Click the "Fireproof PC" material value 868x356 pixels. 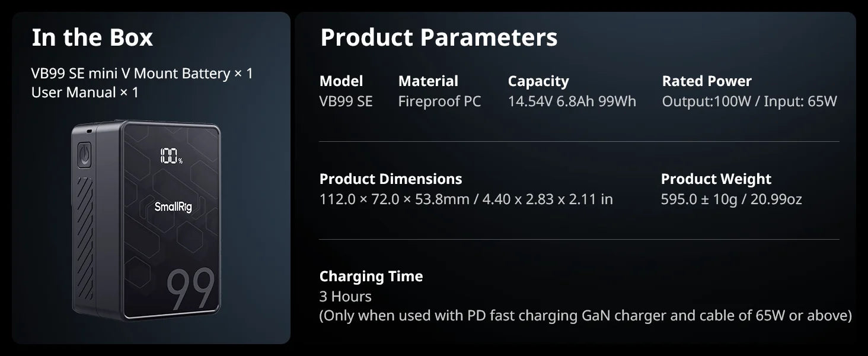pyautogui.click(x=439, y=101)
